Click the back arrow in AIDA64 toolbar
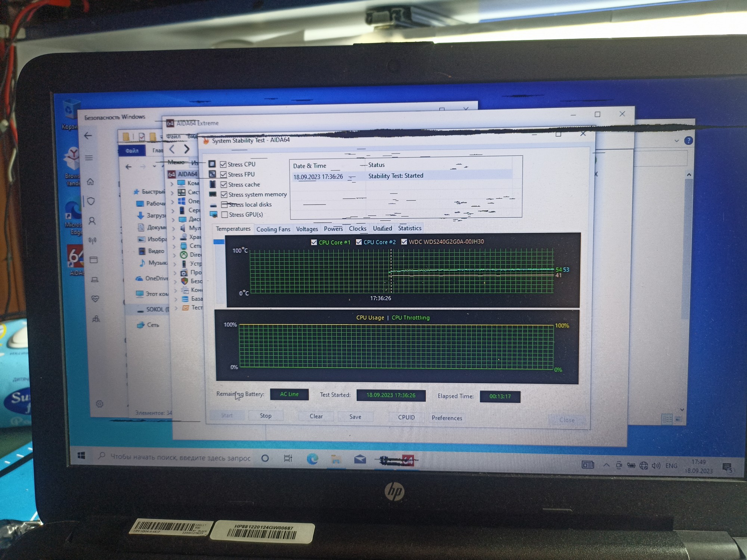Viewport: 747px width, 560px height. coord(172,149)
